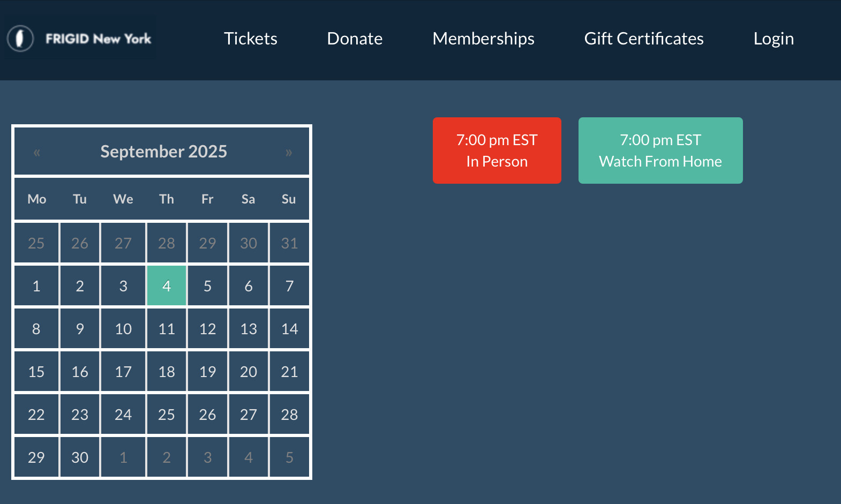Choose September 17 on the calendar
The image size is (841, 504).
(x=123, y=371)
